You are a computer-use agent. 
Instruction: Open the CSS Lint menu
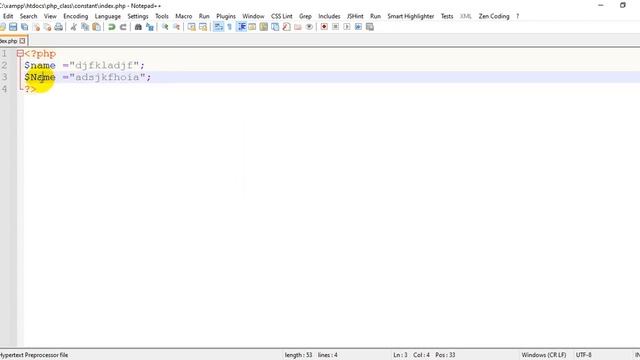(282, 16)
